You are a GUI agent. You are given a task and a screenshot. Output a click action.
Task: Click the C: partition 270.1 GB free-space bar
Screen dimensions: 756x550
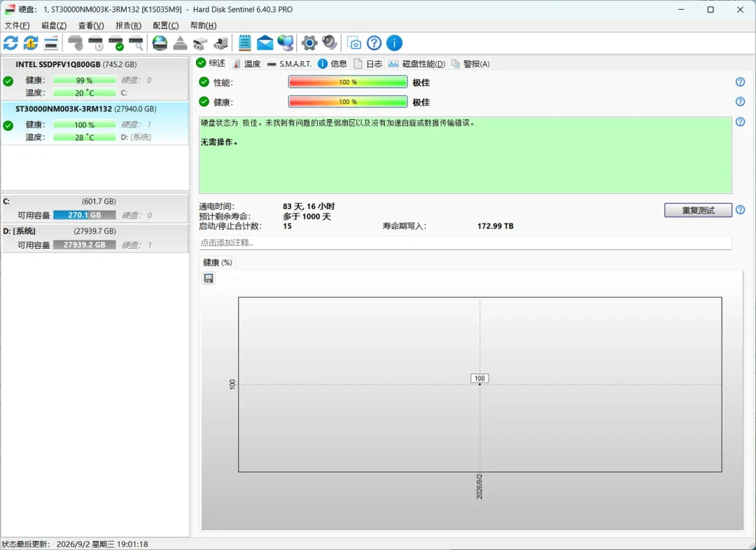pyautogui.click(x=85, y=215)
